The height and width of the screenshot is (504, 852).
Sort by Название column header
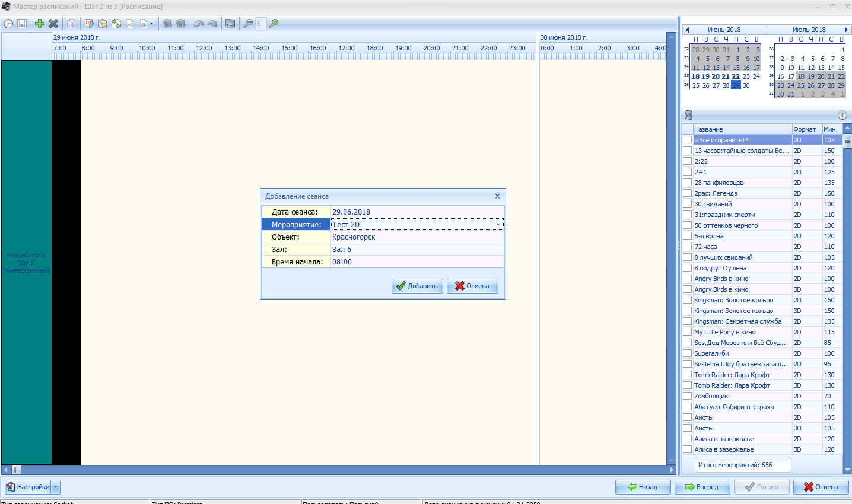(742, 129)
